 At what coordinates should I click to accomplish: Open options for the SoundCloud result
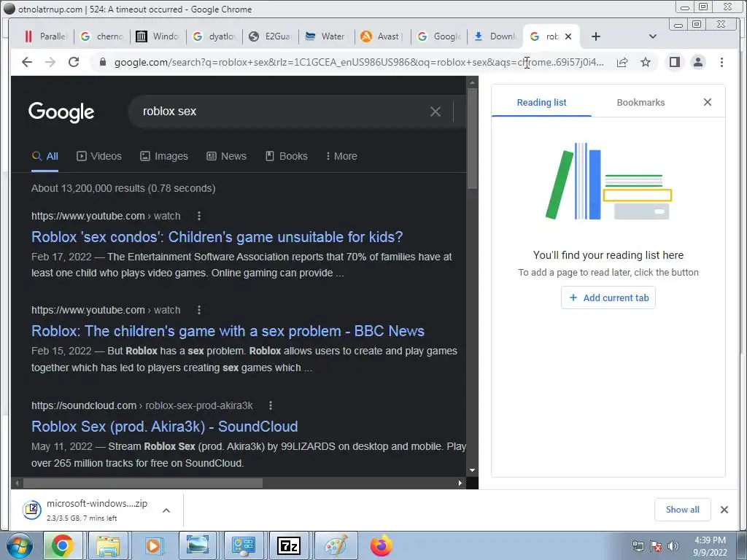click(271, 405)
